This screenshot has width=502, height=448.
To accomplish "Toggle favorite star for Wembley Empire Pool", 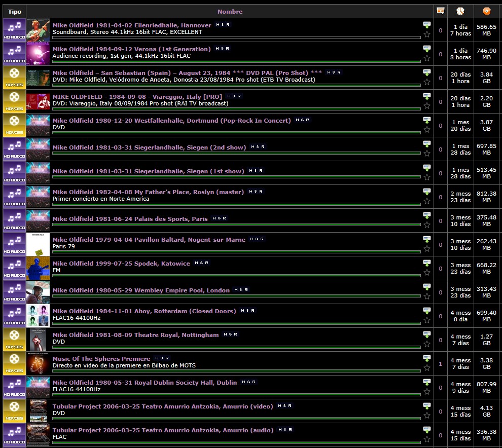I will click(427, 296).
